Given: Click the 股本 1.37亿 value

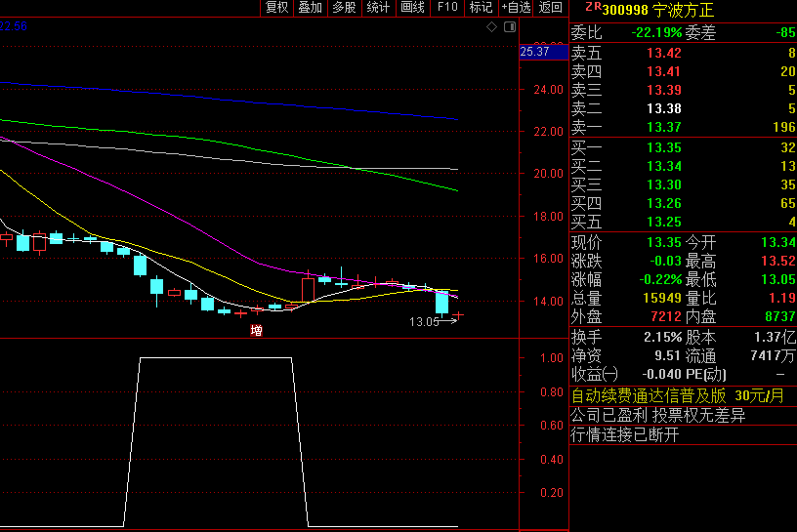Looking at the screenshot, I should [775, 338].
